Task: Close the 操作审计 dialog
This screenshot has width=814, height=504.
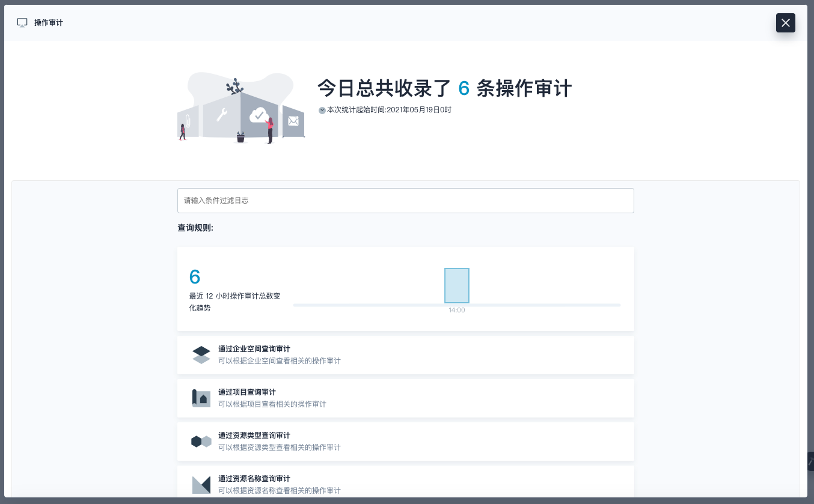Action: pos(785,23)
